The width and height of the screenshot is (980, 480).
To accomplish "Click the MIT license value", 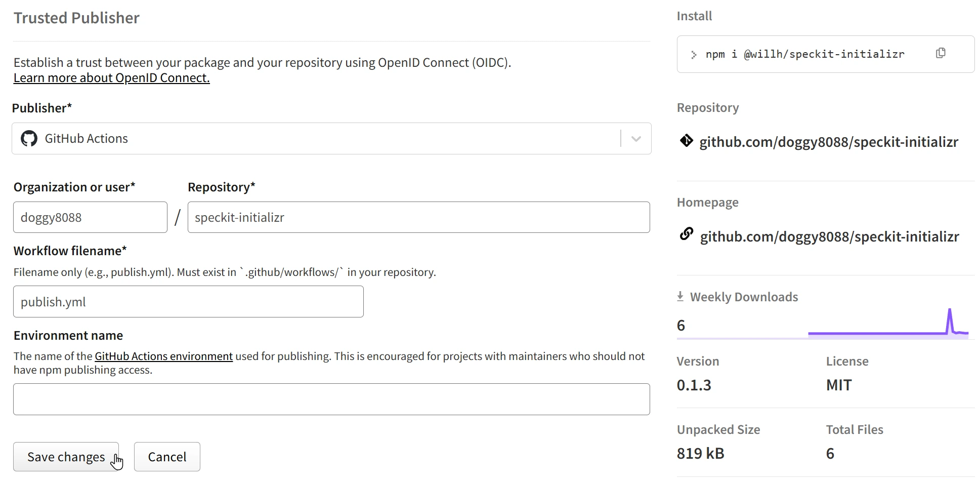I will pyautogui.click(x=839, y=385).
